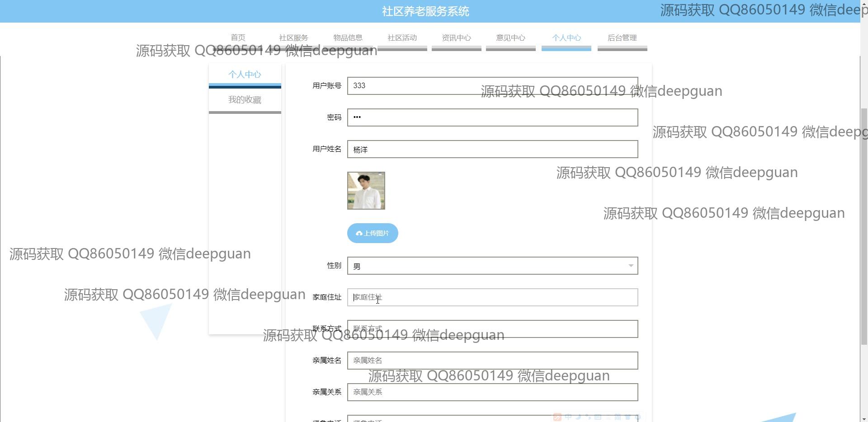This screenshot has height=422, width=868.
Task: Open the 性别 select box showing 男
Action: tap(488, 266)
